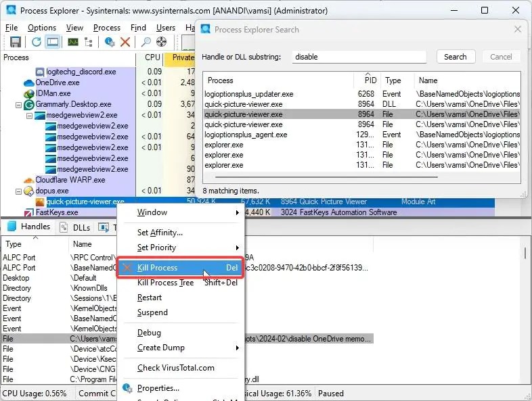The image size is (532, 401).
Task: Click the Handle or DLL substring field
Action: 359,57
